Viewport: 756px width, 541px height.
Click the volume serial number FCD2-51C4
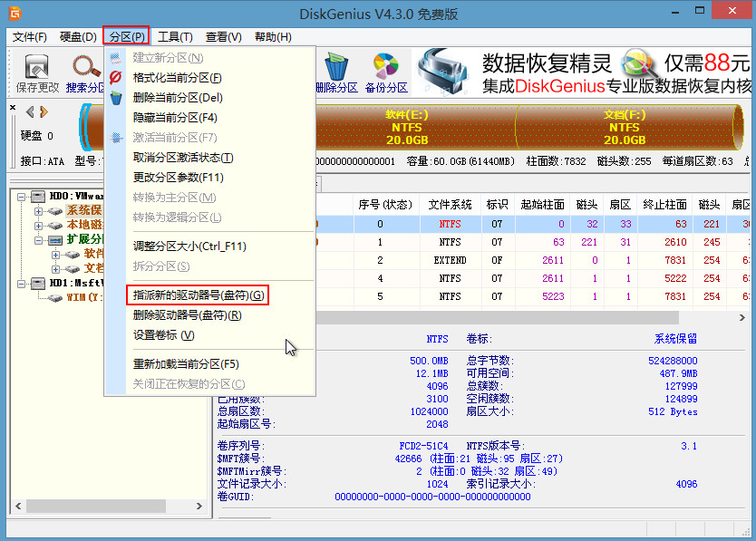[423, 446]
